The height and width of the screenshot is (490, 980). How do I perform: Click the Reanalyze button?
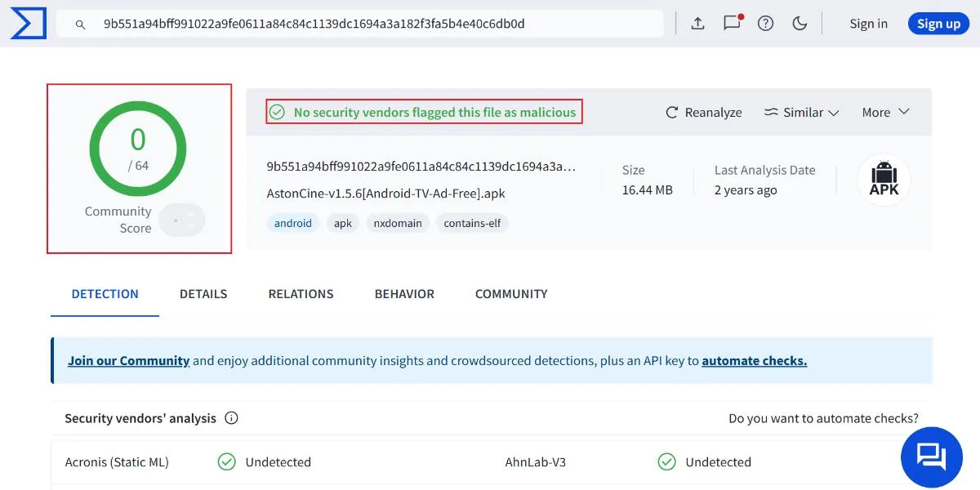[x=704, y=112]
